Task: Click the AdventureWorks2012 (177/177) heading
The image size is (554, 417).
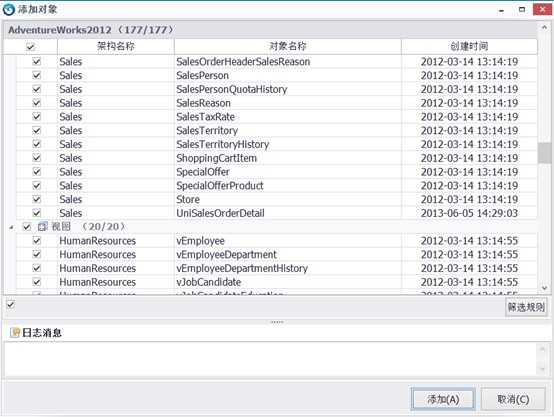Action: tap(91, 30)
